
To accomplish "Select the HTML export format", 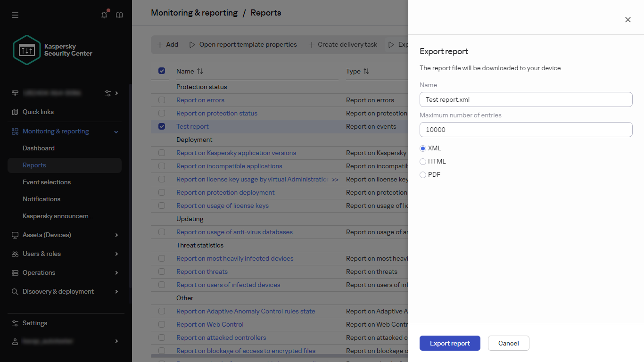I will tap(423, 161).
